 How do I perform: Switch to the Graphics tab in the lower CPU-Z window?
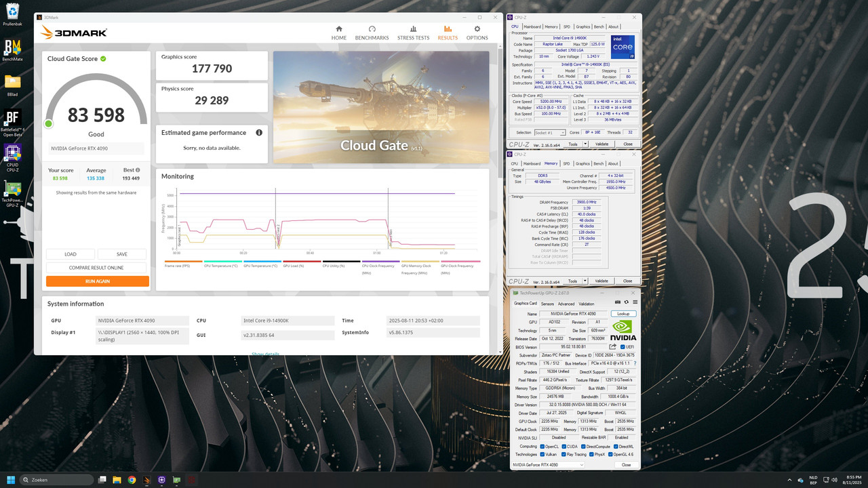click(x=583, y=163)
